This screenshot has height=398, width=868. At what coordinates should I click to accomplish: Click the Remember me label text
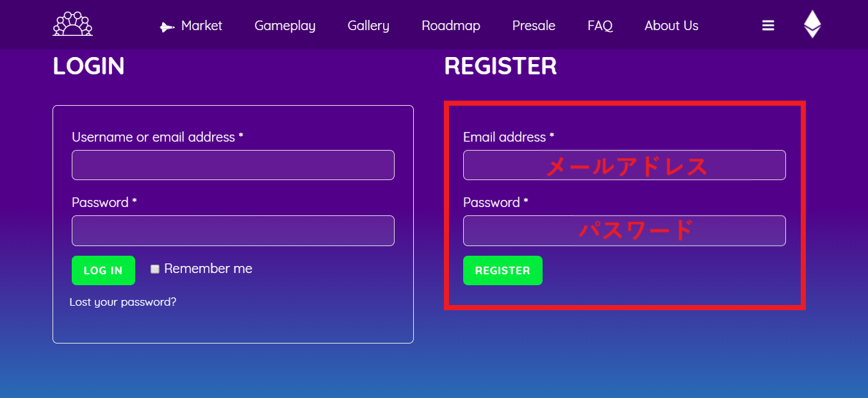pyautogui.click(x=208, y=269)
